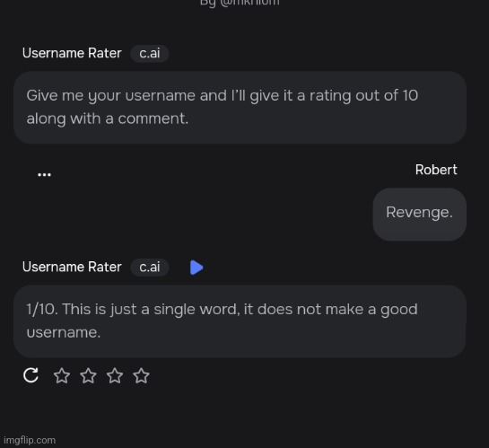The image size is (489, 448).
Task: Rate the response two stars
Action: 88,375
